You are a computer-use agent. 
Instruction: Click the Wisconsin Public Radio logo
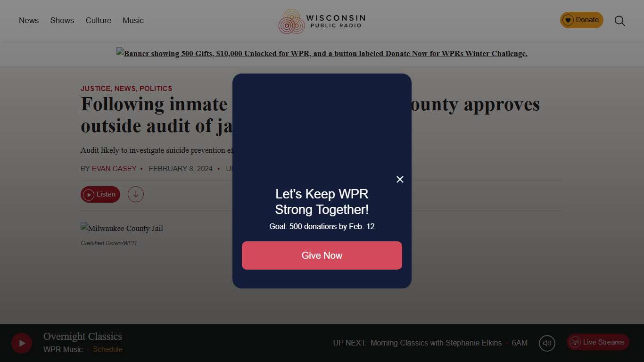pyautogui.click(x=322, y=21)
